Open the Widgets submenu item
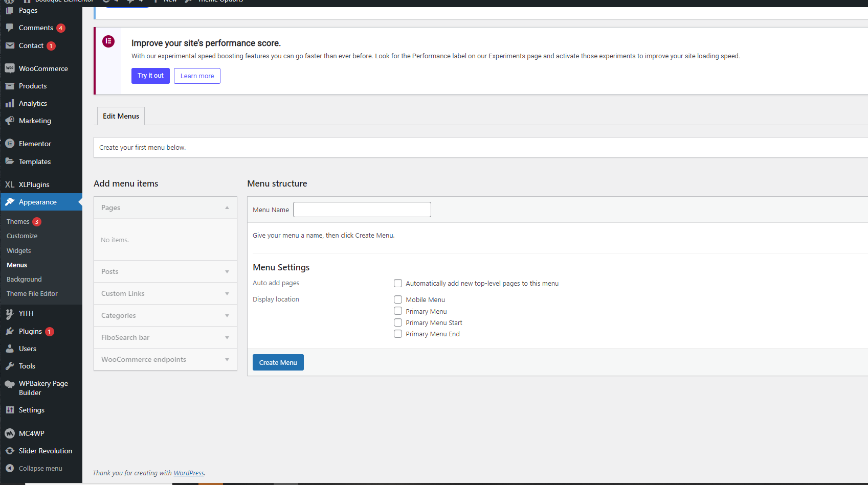 pos(19,250)
